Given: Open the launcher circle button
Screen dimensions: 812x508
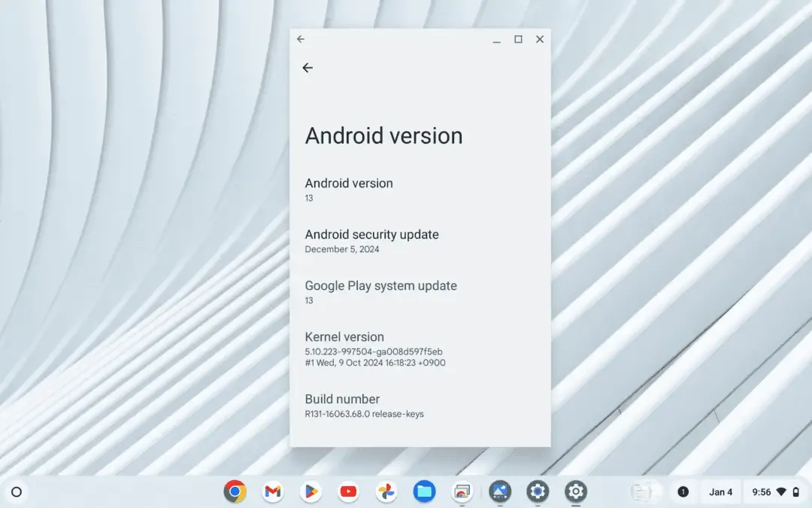Looking at the screenshot, I should [x=17, y=492].
